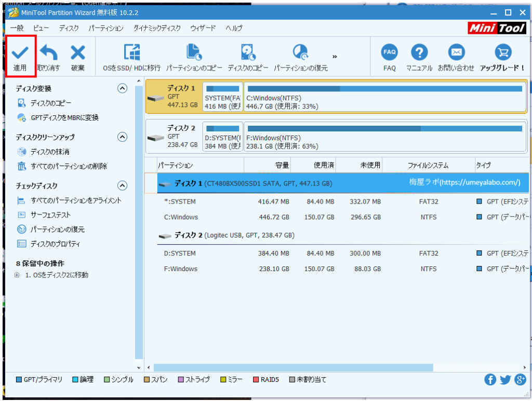Click the Discard (破棄) X icon
Image resolution: width=532 pixels, height=401 pixels.
tap(78, 52)
